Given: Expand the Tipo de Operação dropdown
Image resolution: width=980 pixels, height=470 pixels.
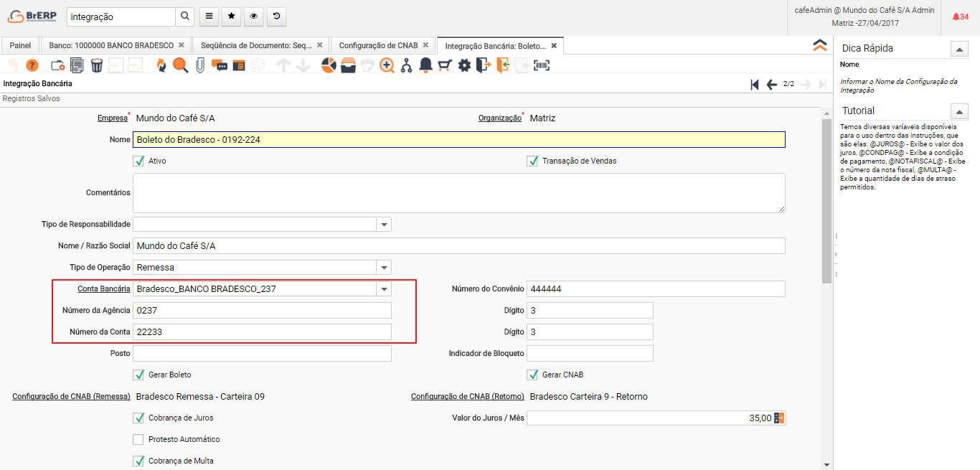Looking at the screenshot, I should pos(385,268).
